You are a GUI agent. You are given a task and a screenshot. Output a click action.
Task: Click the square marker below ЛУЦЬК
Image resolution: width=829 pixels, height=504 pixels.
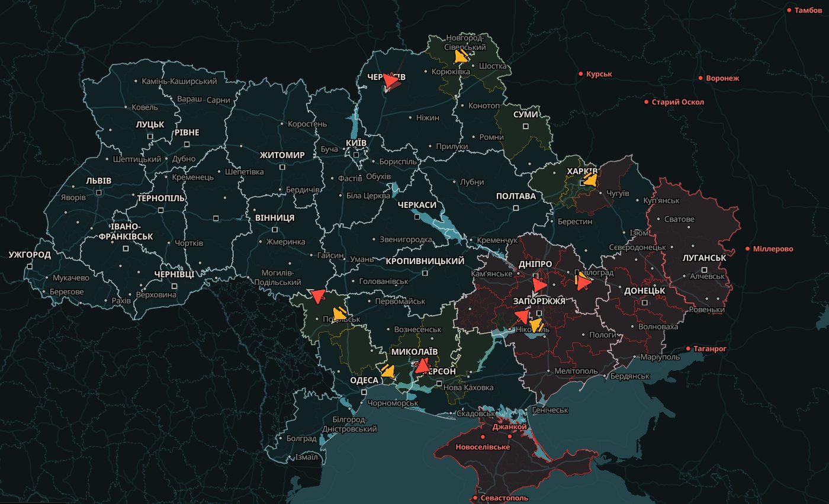[150, 136]
